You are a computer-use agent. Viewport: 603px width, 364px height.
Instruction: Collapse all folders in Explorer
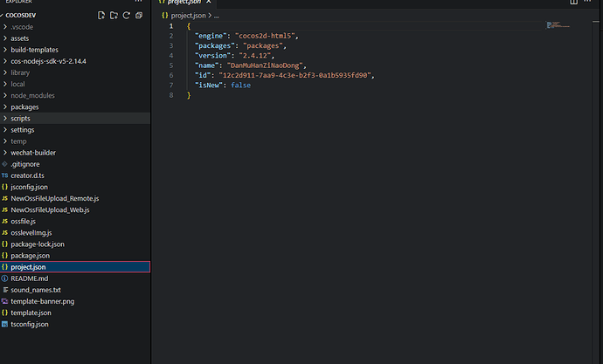click(x=139, y=16)
